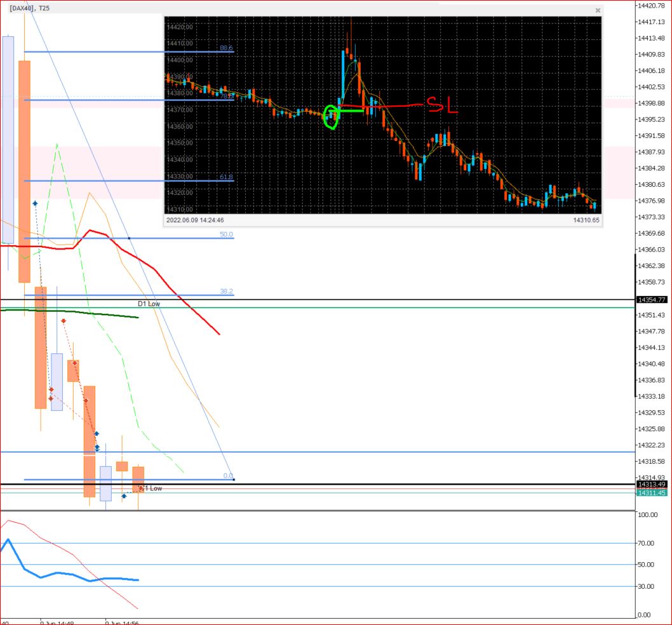The height and width of the screenshot is (625, 672).
Task: Click the 14340.48 price axis label
Action: coord(652,364)
